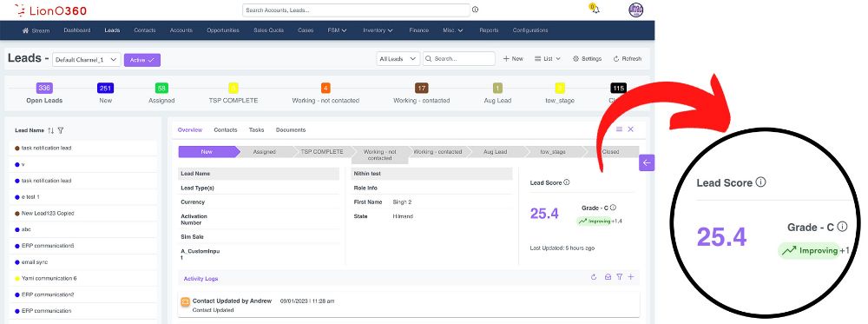Set pipeline stage to Assigned in the chevron bar
The image size is (868, 324).
click(265, 152)
